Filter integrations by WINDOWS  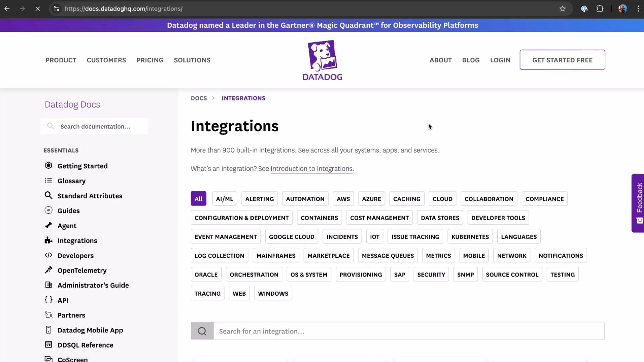pos(273,294)
